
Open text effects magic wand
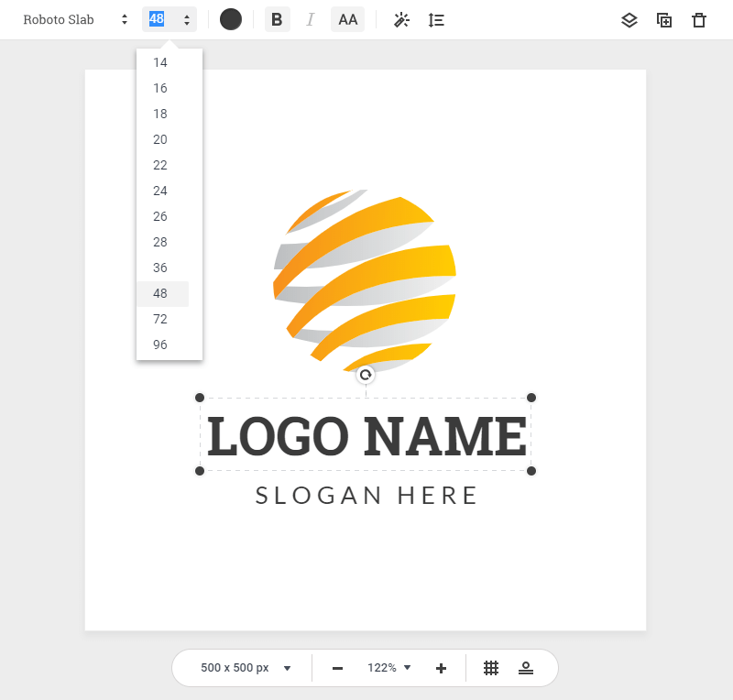(x=400, y=20)
